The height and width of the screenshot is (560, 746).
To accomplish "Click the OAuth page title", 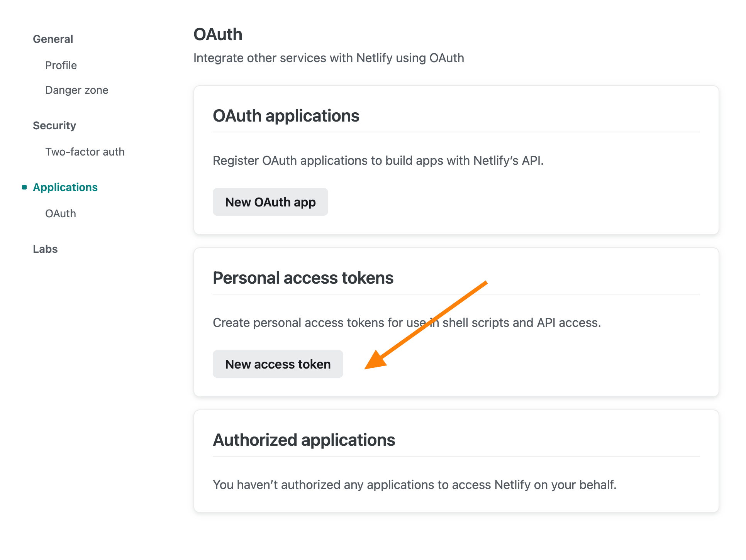I will (x=218, y=34).
